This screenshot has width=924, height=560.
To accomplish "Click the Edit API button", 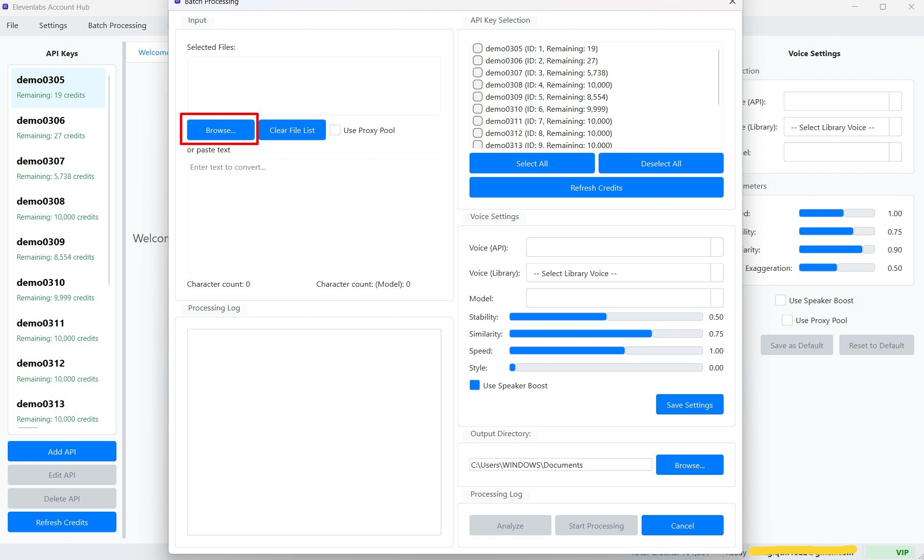I will tap(62, 475).
